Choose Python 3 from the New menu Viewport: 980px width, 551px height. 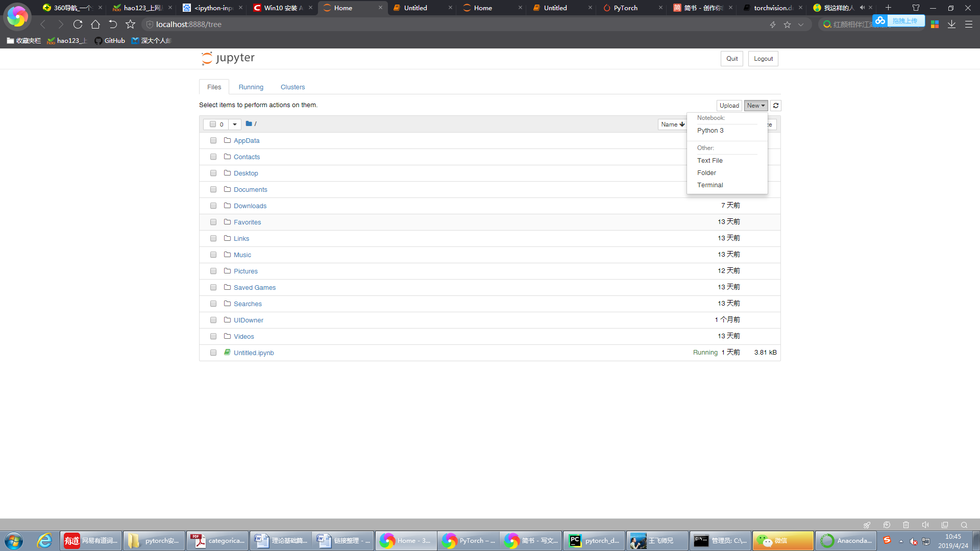(x=710, y=131)
